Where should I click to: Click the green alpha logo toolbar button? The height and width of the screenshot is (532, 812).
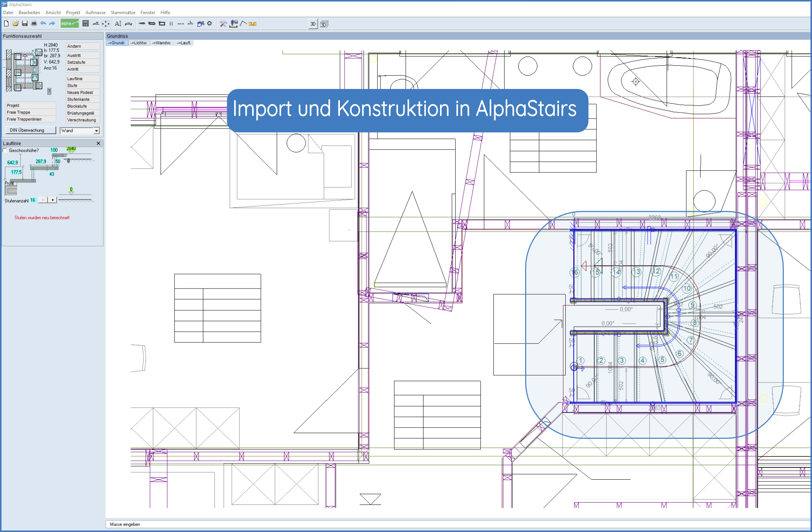(70, 24)
